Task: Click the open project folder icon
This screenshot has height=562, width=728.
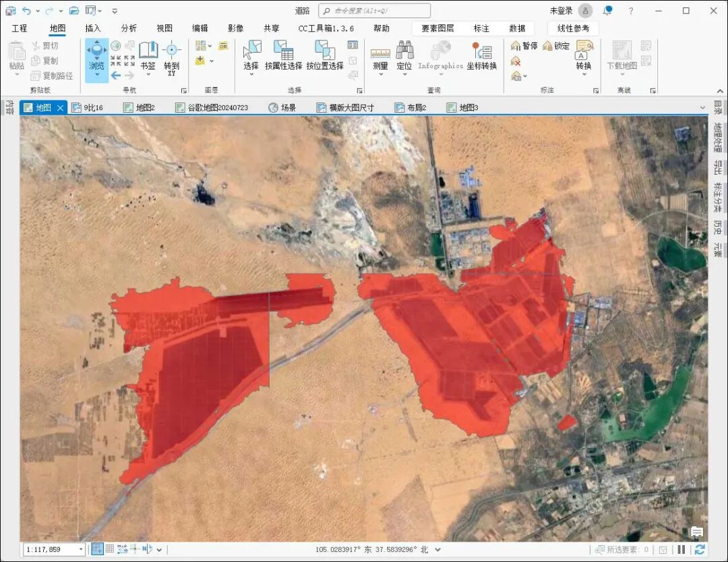Action: click(x=74, y=11)
